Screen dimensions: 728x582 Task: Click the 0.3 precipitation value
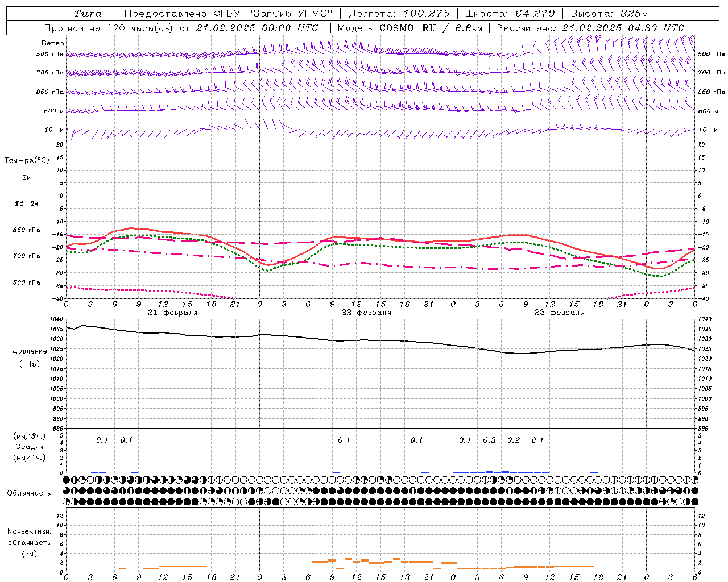point(489,440)
